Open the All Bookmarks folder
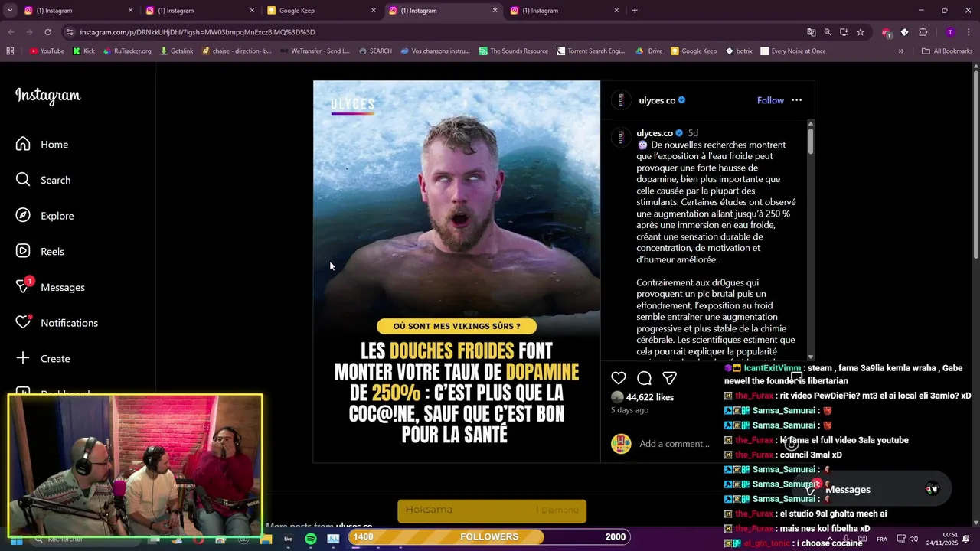The width and height of the screenshot is (980, 551). [946, 51]
